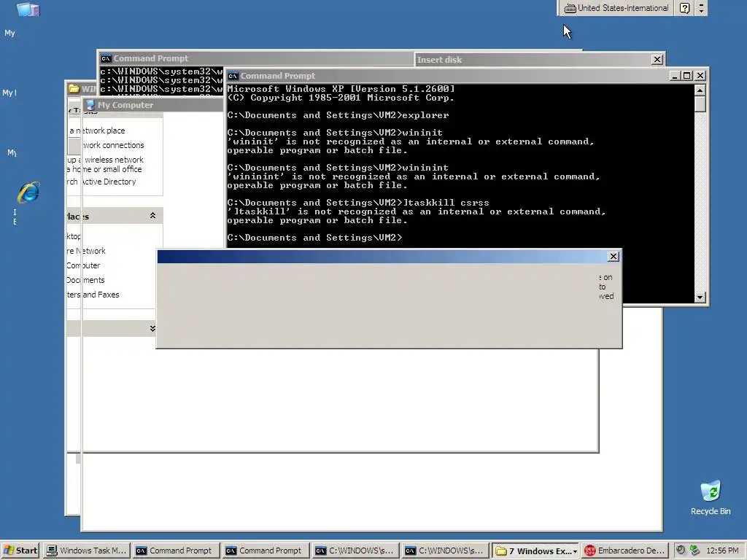The image size is (747, 560).
Task: Click the 12:56 PM clock
Action: click(722, 551)
